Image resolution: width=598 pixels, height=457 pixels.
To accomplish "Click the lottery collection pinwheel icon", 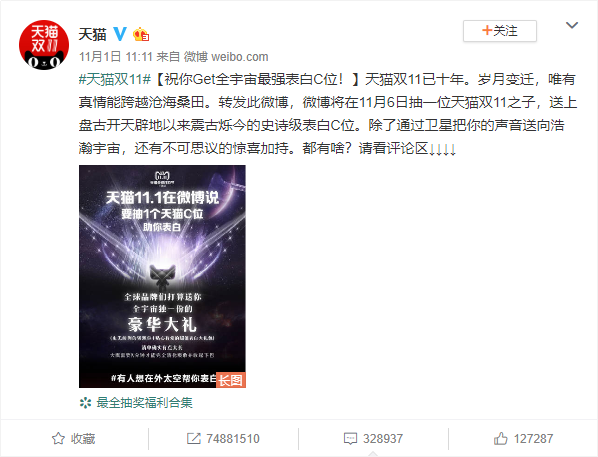I will tap(85, 403).
